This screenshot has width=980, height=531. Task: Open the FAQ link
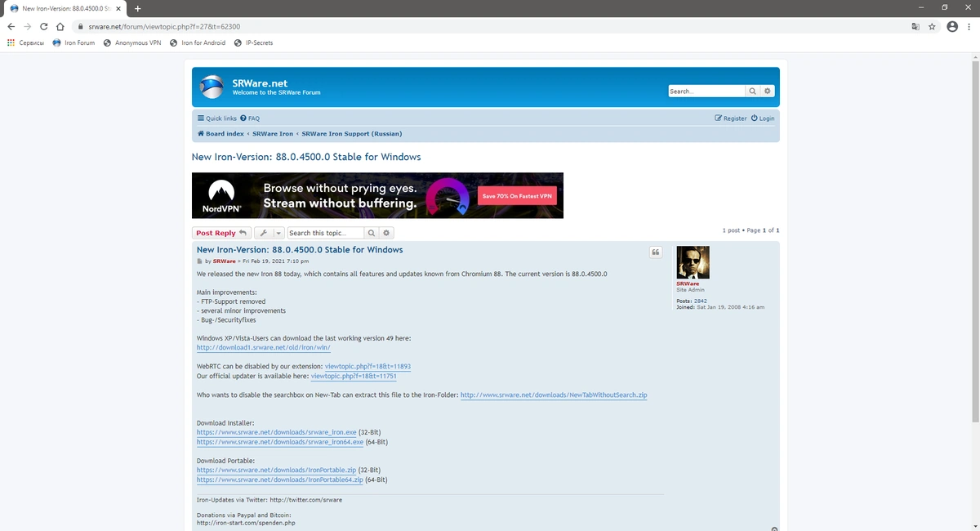pyautogui.click(x=250, y=118)
